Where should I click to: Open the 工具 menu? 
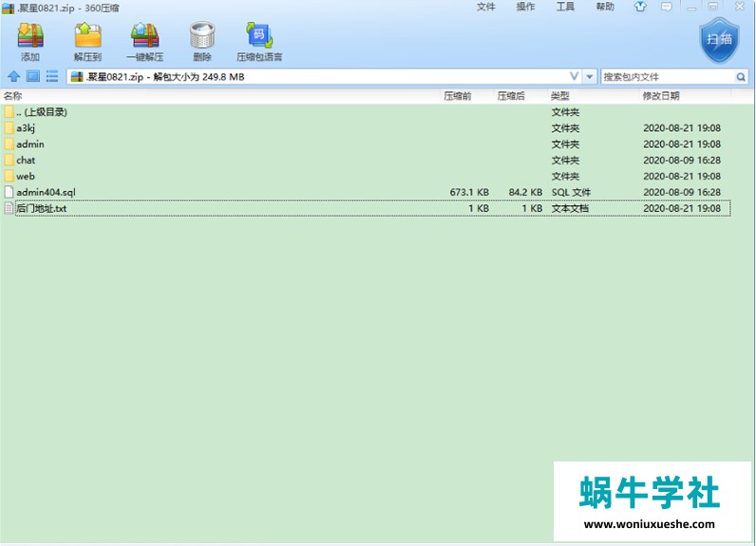pyautogui.click(x=565, y=7)
